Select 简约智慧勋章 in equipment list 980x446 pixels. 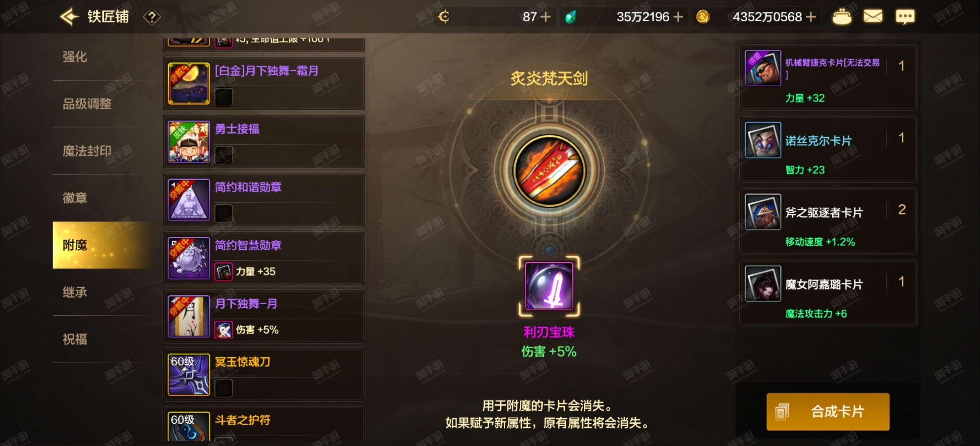pyautogui.click(x=263, y=258)
